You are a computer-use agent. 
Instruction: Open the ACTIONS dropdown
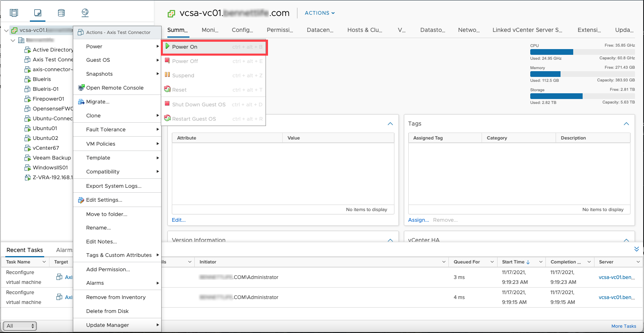[x=320, y=13]
